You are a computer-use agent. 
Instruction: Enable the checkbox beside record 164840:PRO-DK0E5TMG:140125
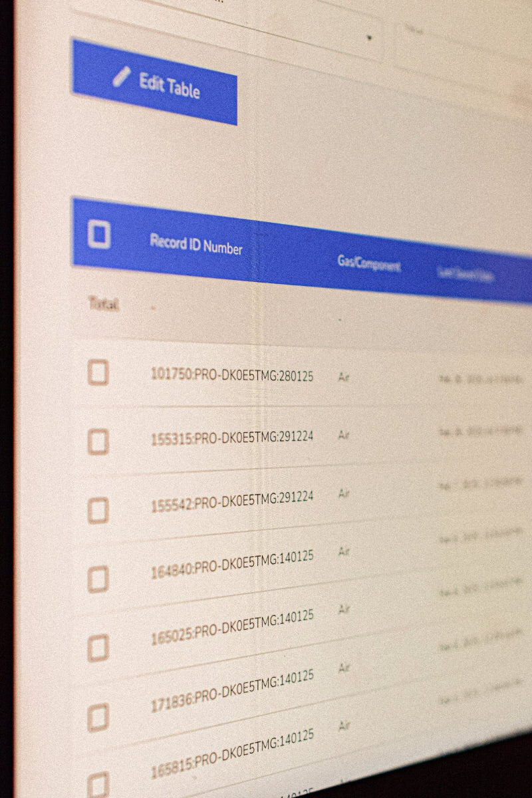click(x=98, y=579)
